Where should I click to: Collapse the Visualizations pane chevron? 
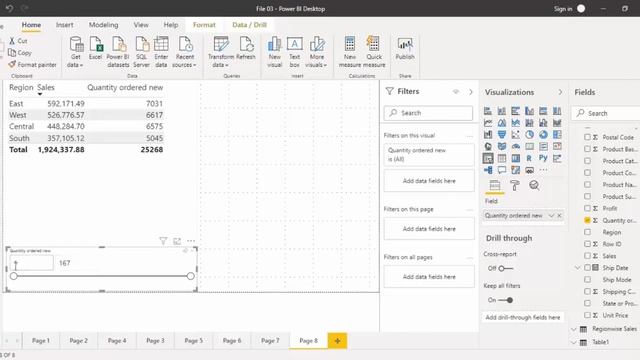560,92
